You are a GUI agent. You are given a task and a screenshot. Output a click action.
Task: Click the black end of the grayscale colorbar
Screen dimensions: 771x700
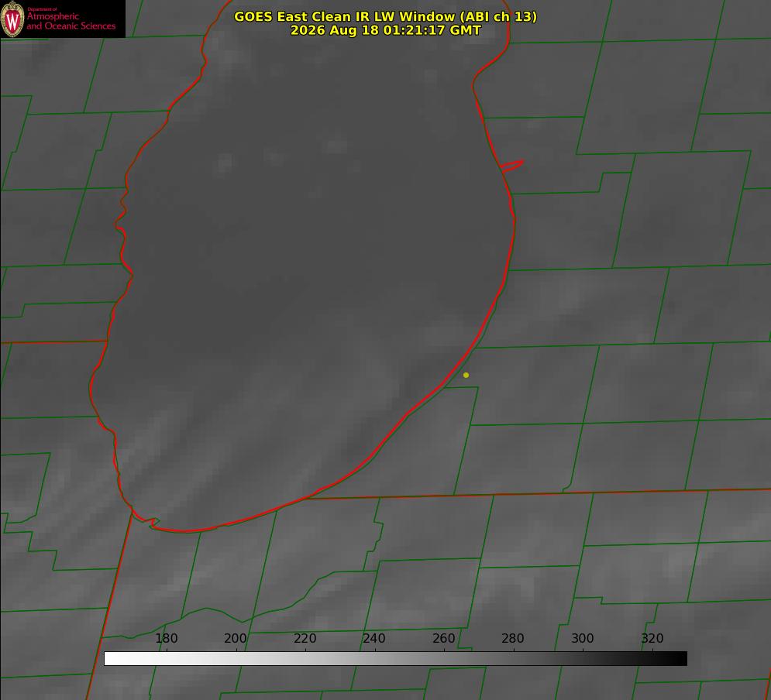coord(680,658)
